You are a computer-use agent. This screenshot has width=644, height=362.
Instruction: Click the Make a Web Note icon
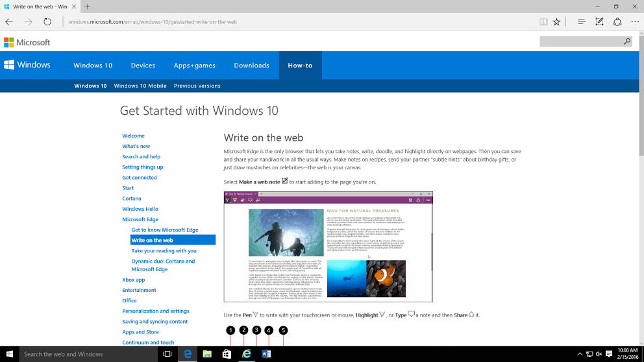coord(599,21)
